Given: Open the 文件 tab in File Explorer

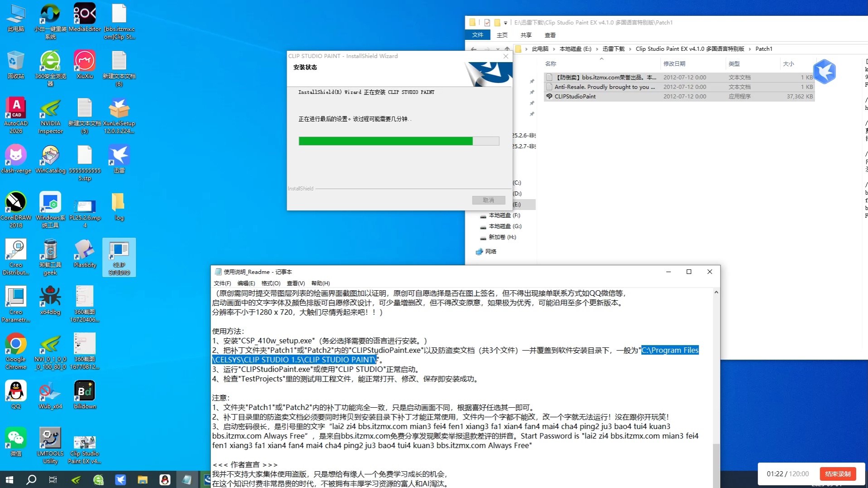Looking at the screenshot, I should pos(478,35).
